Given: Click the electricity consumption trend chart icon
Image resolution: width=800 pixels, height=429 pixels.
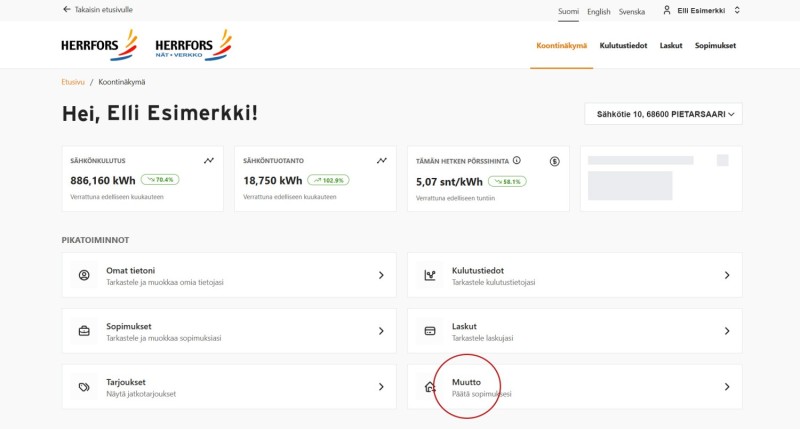Looking at the screenshot, I should click(x=209, y=161).
